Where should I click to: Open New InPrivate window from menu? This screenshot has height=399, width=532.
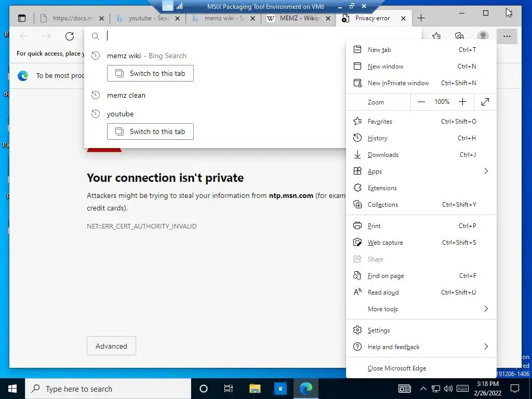pos(421,83)
